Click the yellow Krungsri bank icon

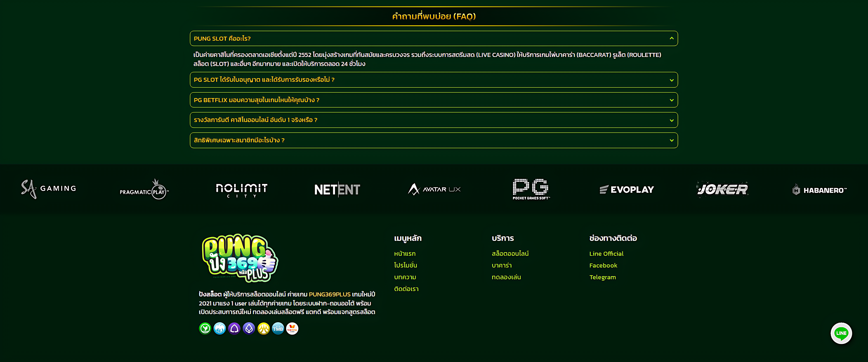(264, 328)
